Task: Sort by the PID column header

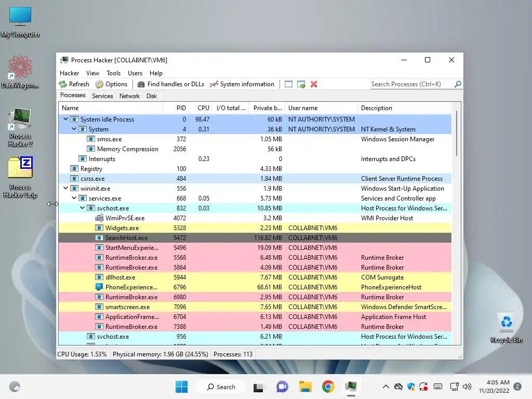Action: 176,108
